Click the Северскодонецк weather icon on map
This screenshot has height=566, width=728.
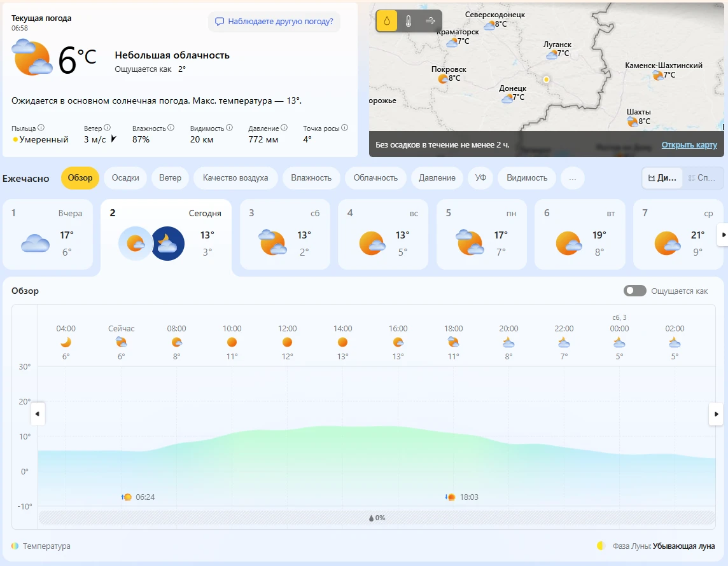489,25
